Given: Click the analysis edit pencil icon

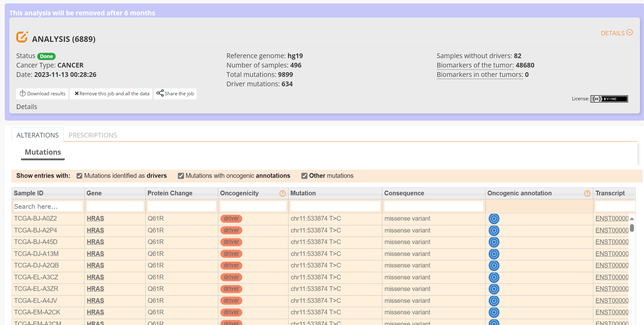Looking at the screenshot, I should 22,37.
